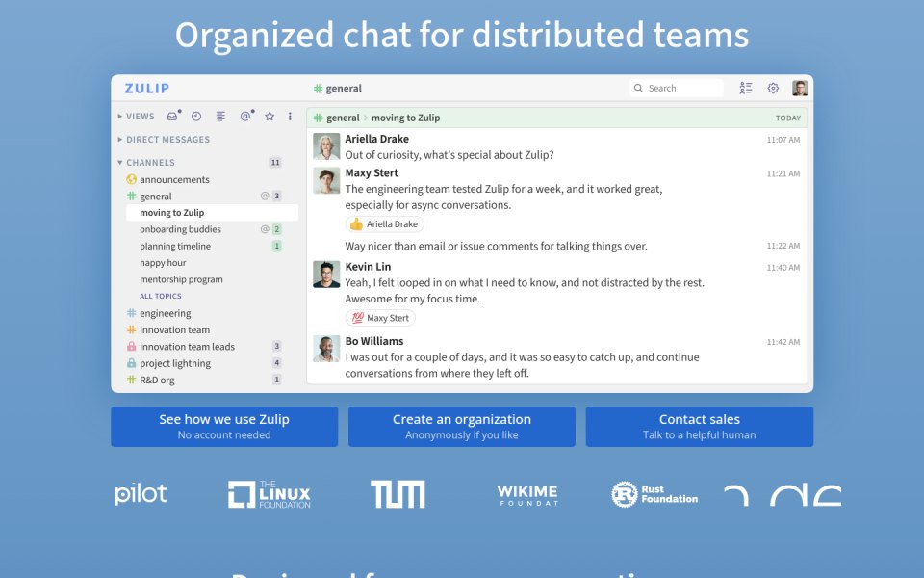
Task: Open recent conversations clock icon
Action: (x=196, y=117)
